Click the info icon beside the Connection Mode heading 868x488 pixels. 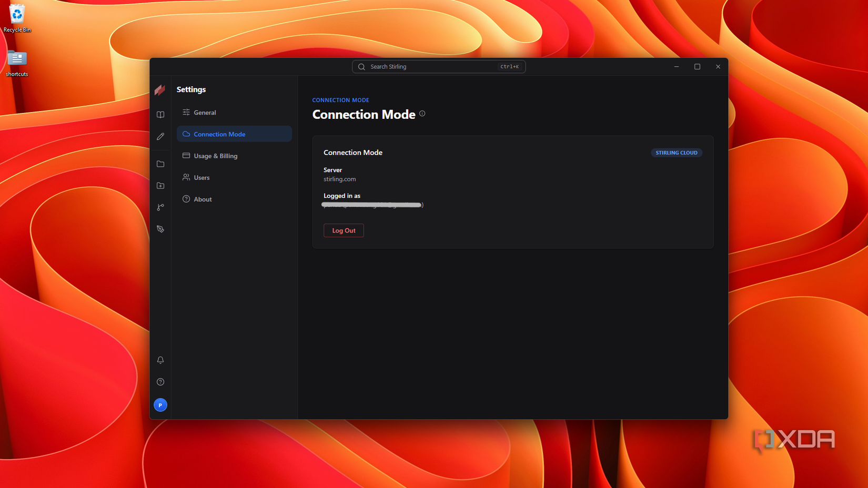coord(422,114)
